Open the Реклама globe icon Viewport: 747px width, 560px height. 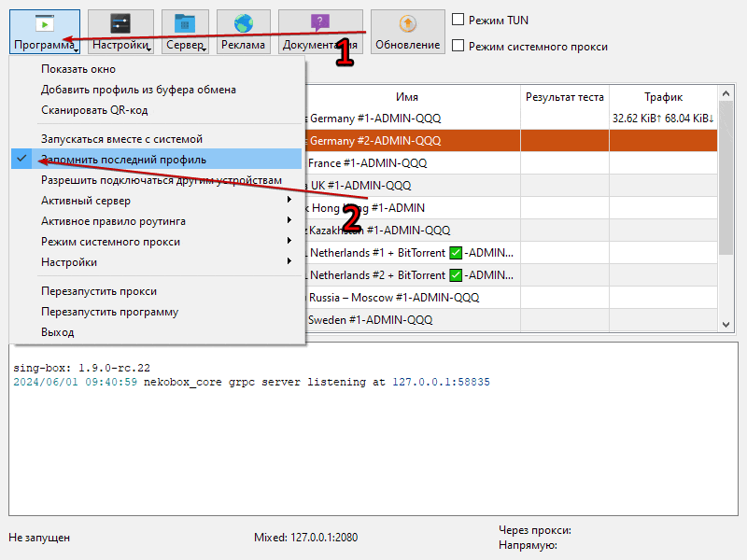click(x=244, y=24)
